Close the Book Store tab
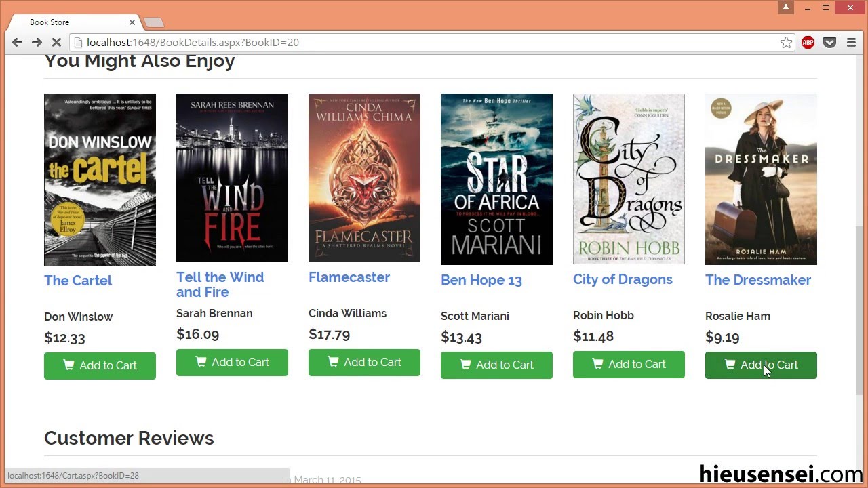Image resolution: width=868 pixels, height=488 pixels. (x=132, y=22)
